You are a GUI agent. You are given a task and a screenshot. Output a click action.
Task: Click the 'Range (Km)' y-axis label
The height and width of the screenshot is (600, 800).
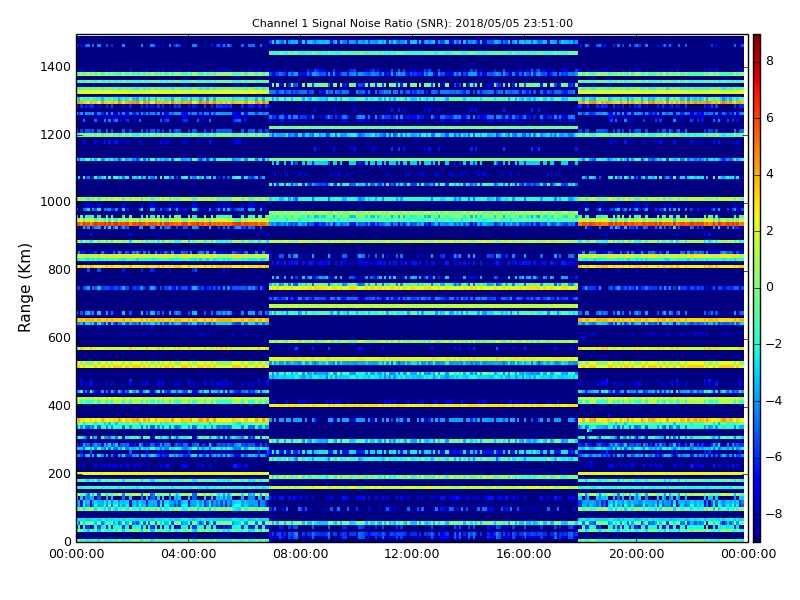[x=26, y=287]
